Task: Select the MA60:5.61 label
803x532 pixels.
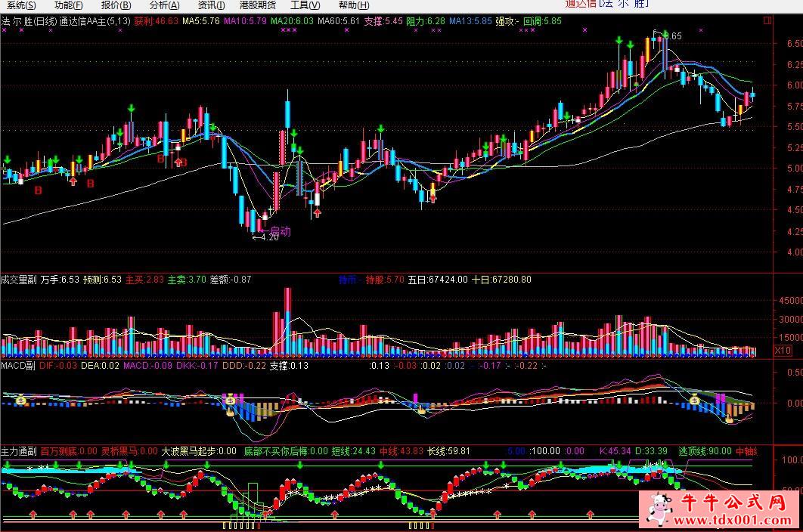Action: [x=339, y=21]
